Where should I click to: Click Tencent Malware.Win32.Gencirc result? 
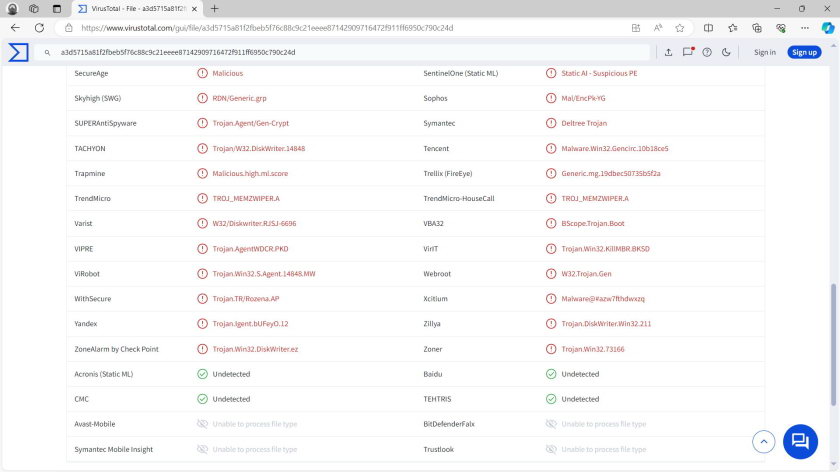614,148
